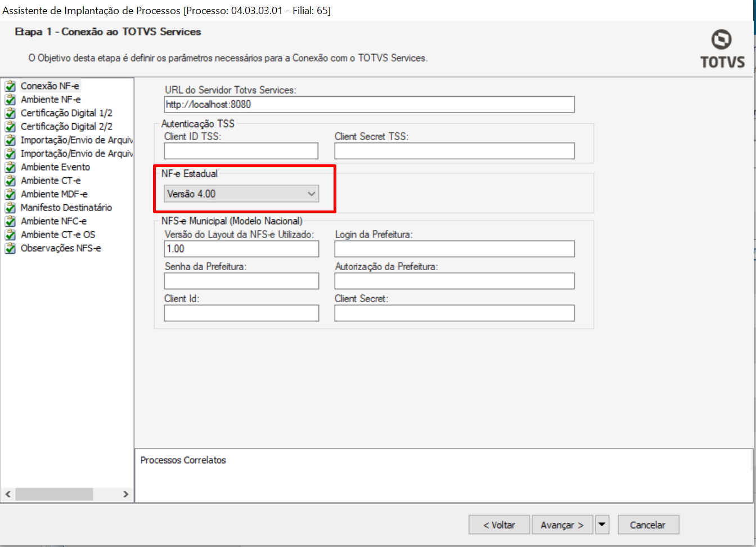This screenshot has height=547, width=756.
Task: Select the Manifesto Destinatário step
Action: click(x=66, y=208)
